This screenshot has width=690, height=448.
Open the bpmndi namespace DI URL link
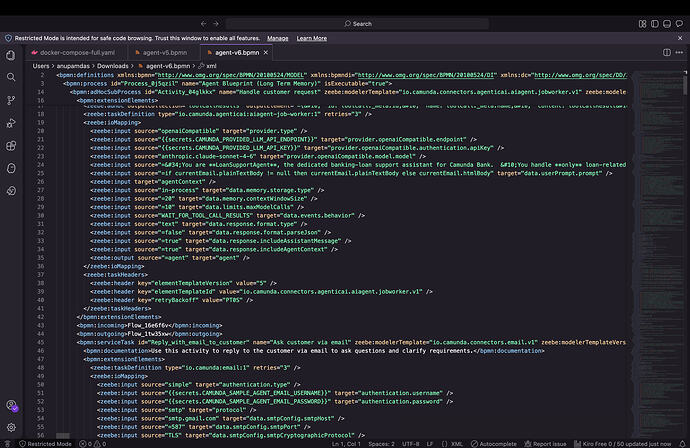[426, 75]
